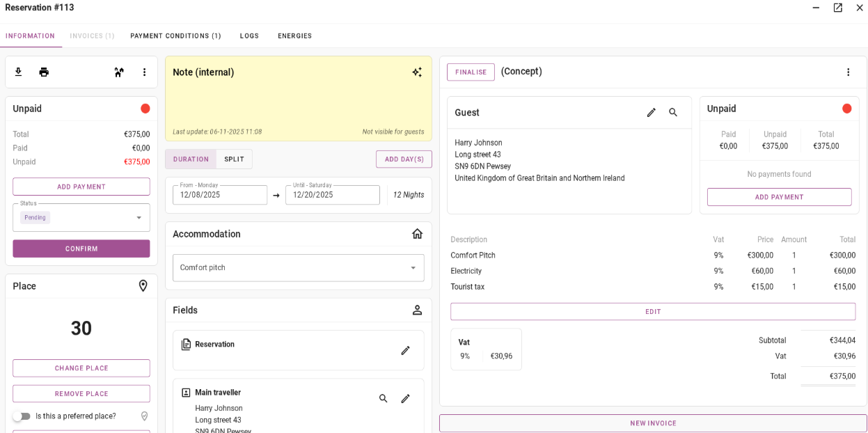The image size is (868, 433).
Task: Open the popout window icon in title bar
Action: [x=837, y=8]
